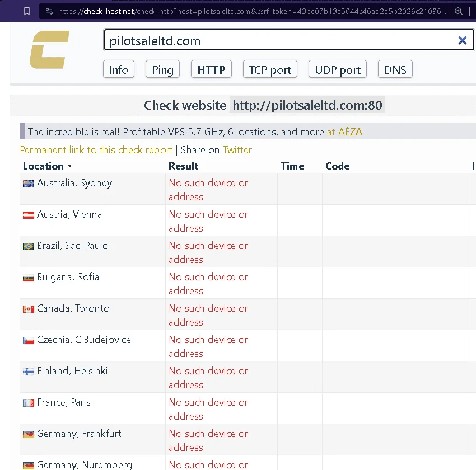Click the Australia flag icon
Image resolution: width=476 pixels, height=470 pixels.
[29, 184]
